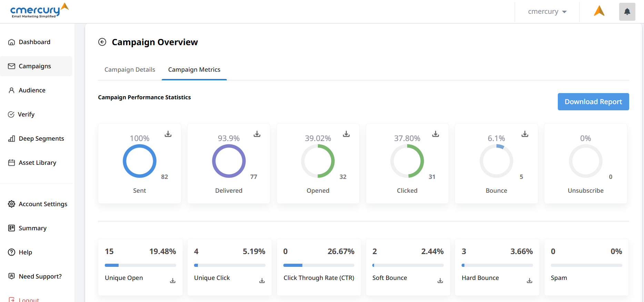
Task: Download the Clicked recipients list
Action: [x=435, y=134]
